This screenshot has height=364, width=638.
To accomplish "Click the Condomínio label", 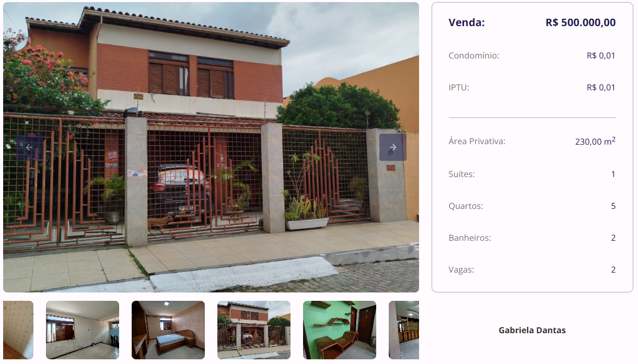I will point(474,55).
